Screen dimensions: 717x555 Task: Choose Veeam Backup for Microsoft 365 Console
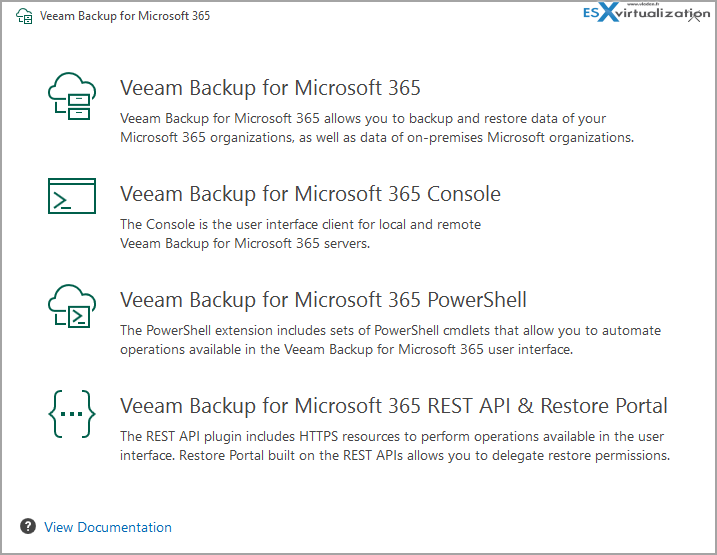click(310, 194)
